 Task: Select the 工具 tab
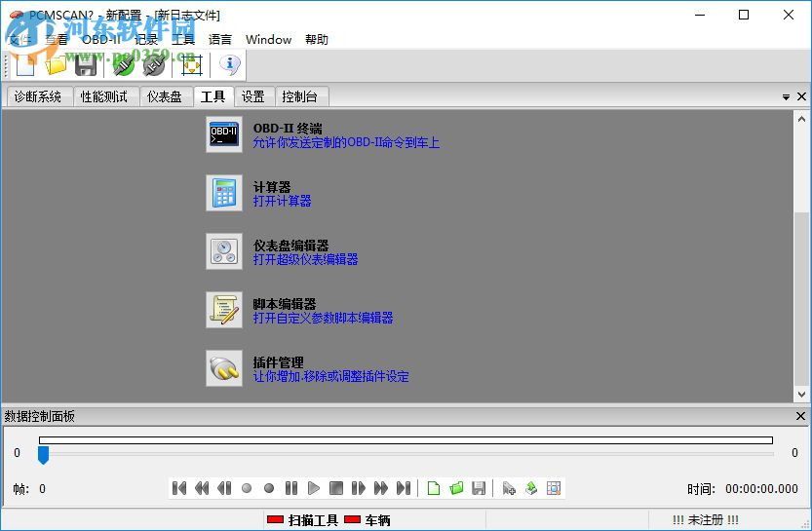(213, 96)
